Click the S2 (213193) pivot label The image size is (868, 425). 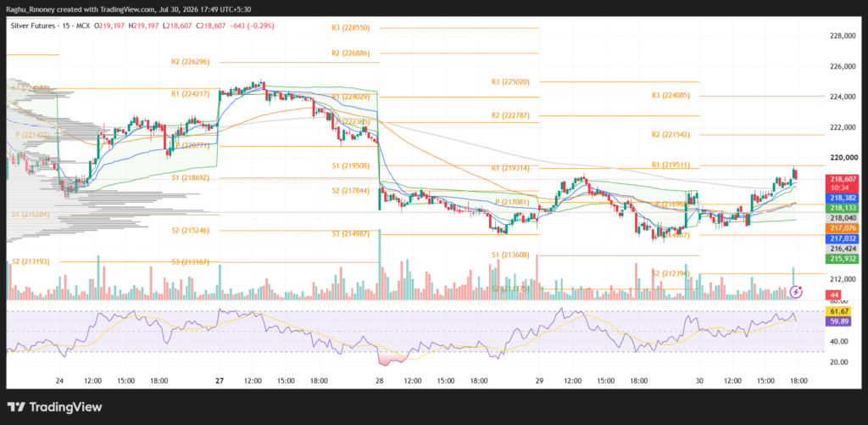pos(31,261)
